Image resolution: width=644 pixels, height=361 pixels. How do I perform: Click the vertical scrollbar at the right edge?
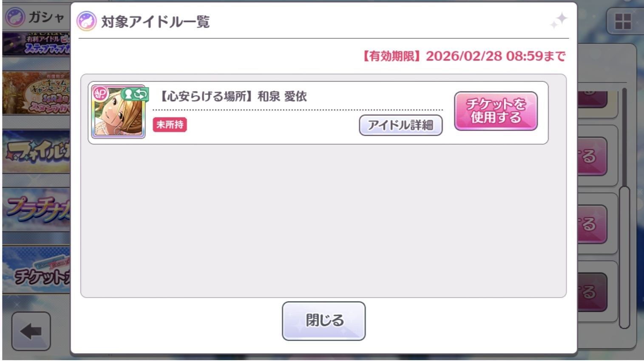point(624,208)
